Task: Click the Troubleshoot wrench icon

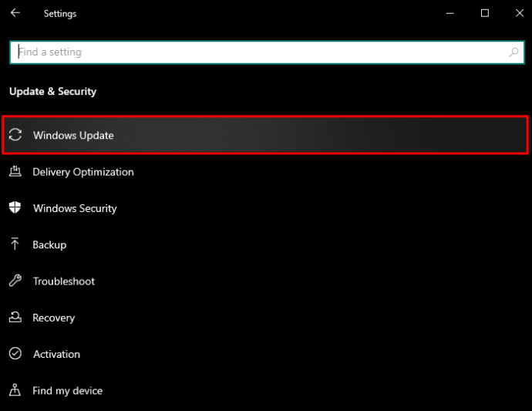Action: 15,281
